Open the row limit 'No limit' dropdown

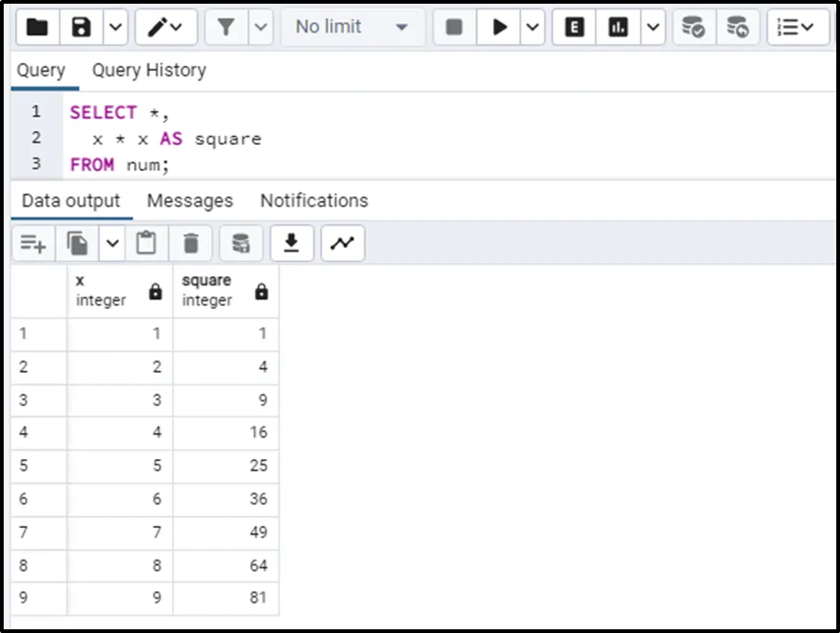pyautogui.click(x=352, y=28)
